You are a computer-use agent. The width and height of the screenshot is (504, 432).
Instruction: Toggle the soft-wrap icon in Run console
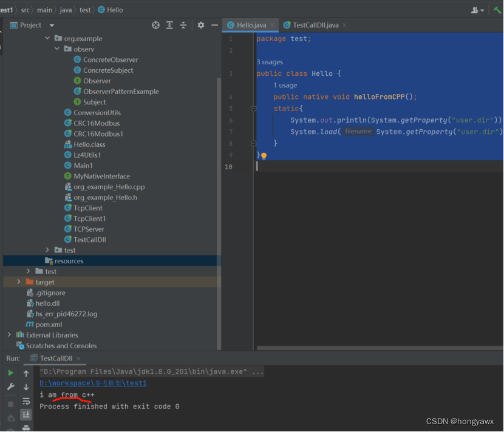click(x=26, y=401)
